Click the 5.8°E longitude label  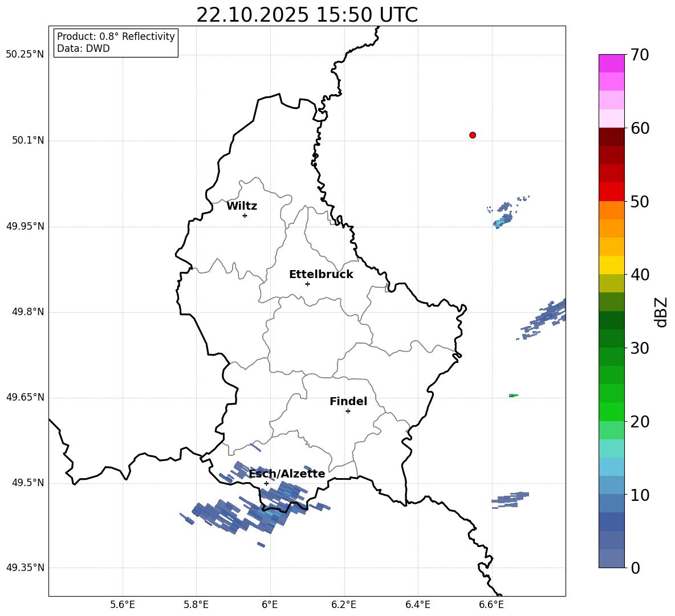point(196,605)
